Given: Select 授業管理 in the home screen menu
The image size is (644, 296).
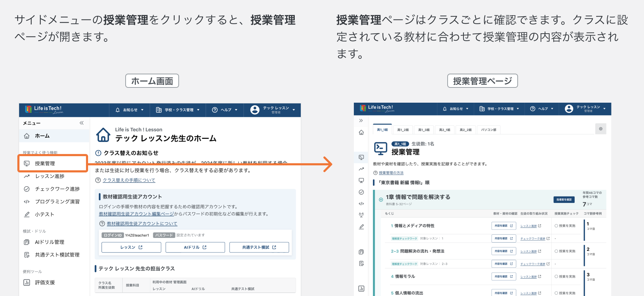Looking at the screenshot, I should pyautogui.click(x=53, y=164).
